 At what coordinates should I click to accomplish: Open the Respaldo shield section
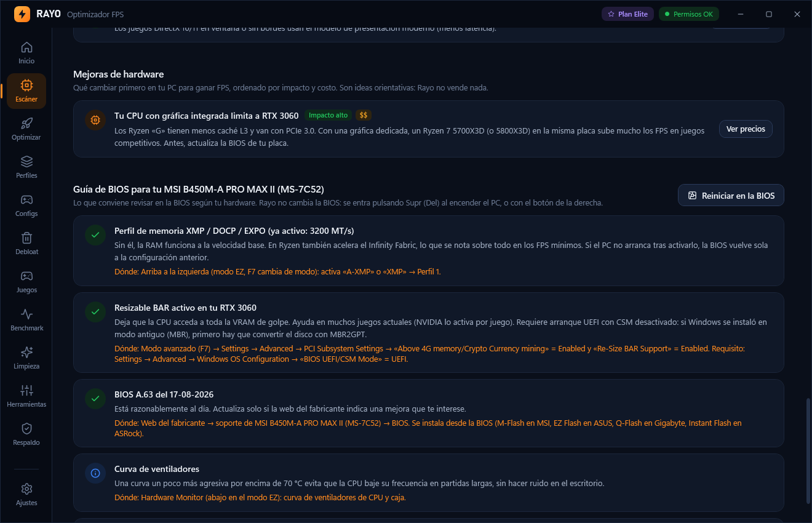[x=26, y=434]
